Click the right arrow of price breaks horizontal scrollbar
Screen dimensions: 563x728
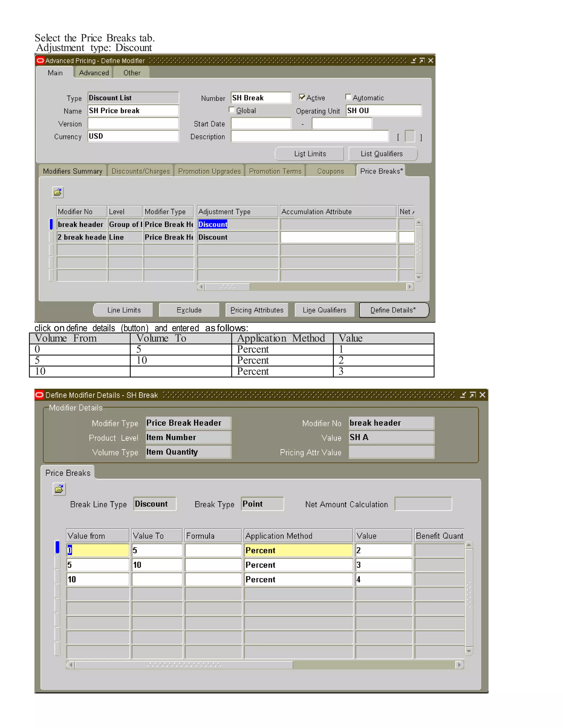pyautogui.click(x=460, y=665)
